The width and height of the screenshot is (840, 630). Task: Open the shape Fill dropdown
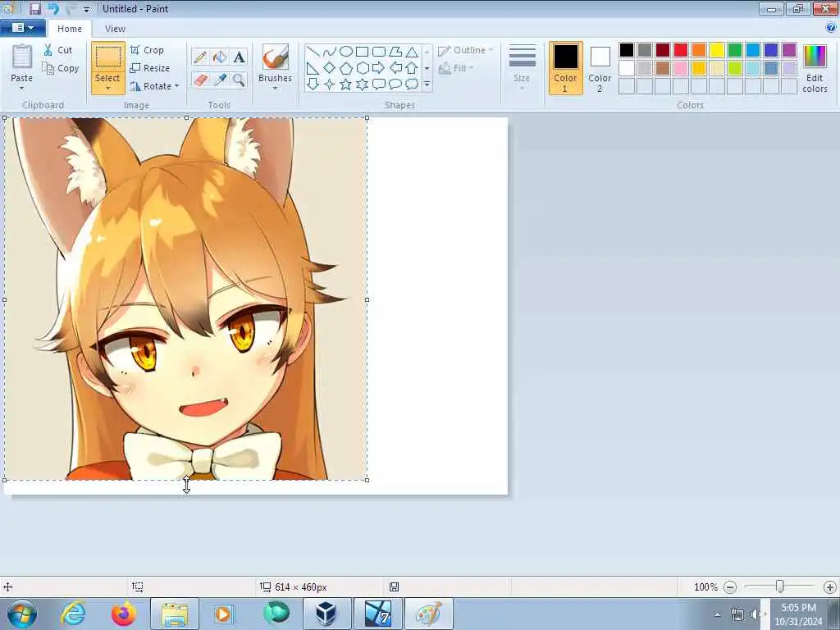click(x=456, y=68)
